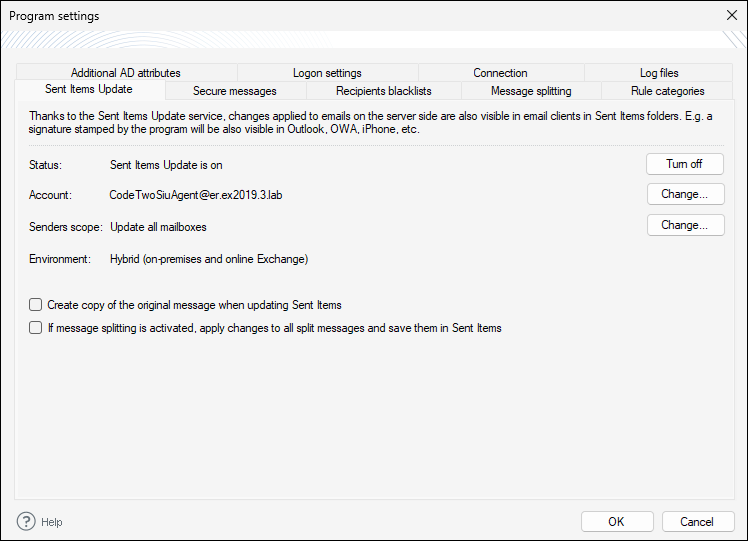
Task: Open the Rule categories tab
Action: 667,91
